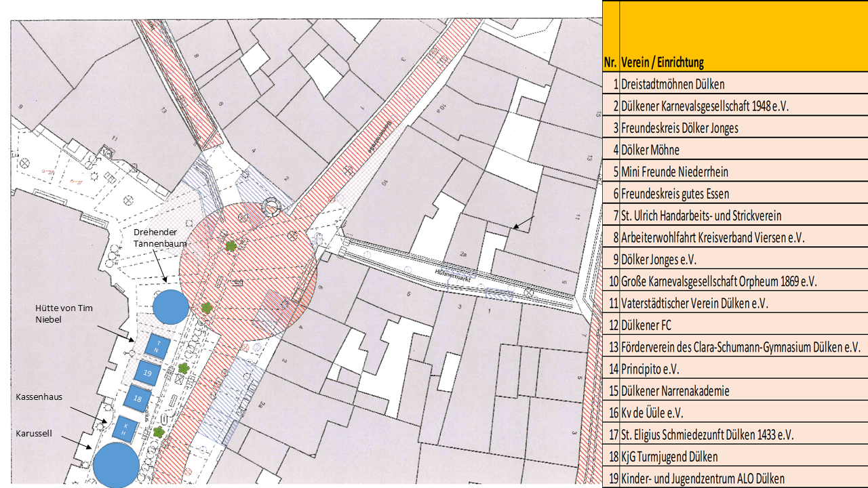Click the 'Kassenhaus' label text
The width and height of the screenshot is (868, 488).
pos(41,396)
